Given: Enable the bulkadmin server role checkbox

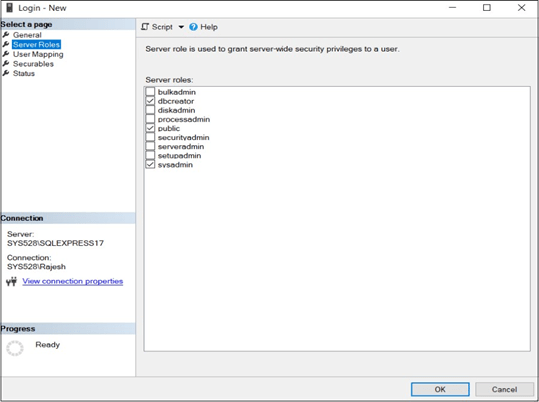Looking at the screenshot, I should [150, 92].
